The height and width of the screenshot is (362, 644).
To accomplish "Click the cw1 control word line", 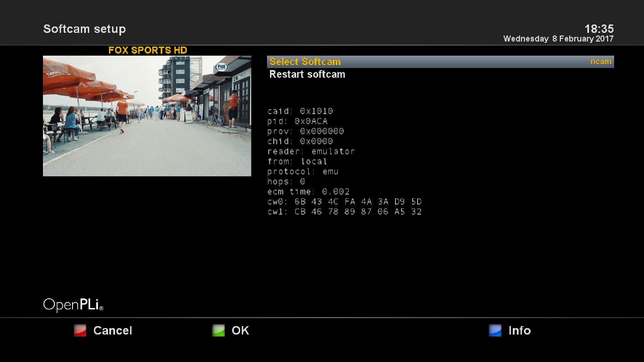I will point(344,212).
